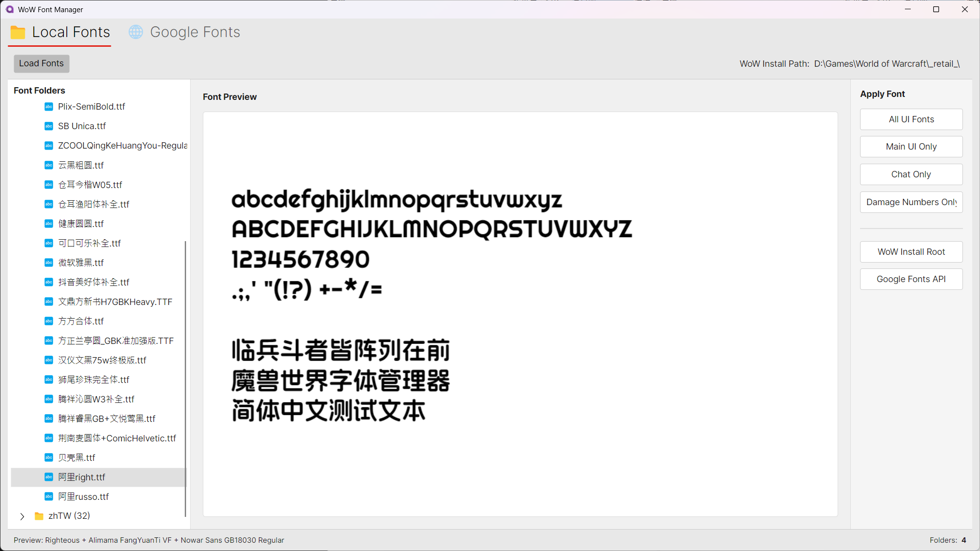
Task: Click the font icon next to Plix-SemiBold.ttf
Action: pyautogui.click(x=49, y=107)
